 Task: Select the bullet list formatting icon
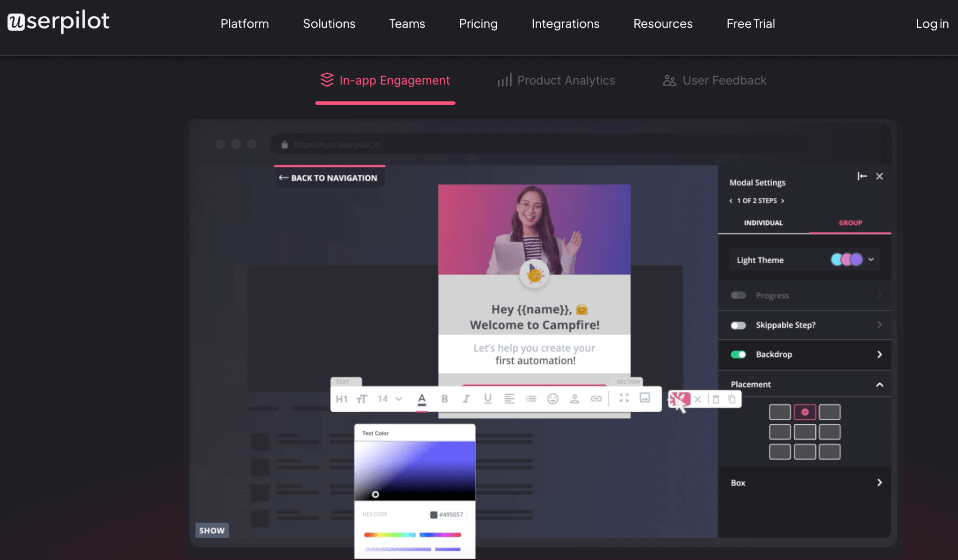click(x=530, y=399)
